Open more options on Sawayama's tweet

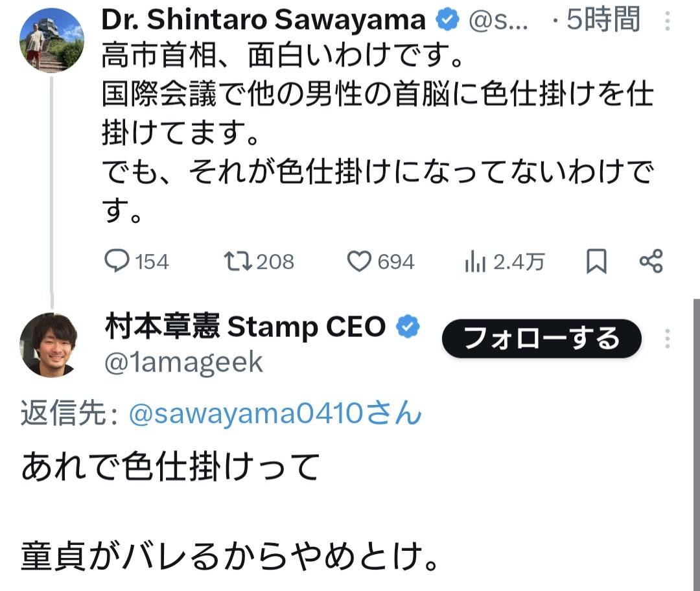coord(668,21)
